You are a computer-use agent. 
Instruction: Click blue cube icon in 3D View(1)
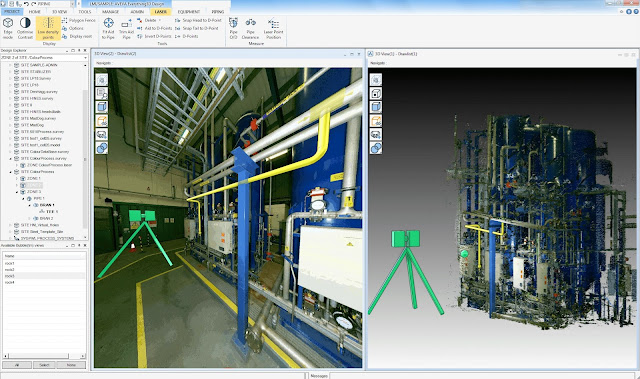point(376,107)
